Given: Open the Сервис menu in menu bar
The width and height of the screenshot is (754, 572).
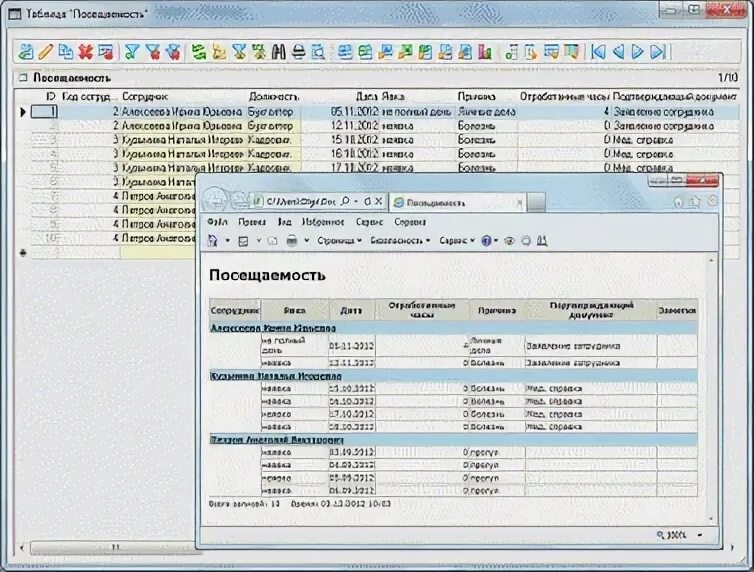Looking at the screenshot, I should click(x=369, y=222).
